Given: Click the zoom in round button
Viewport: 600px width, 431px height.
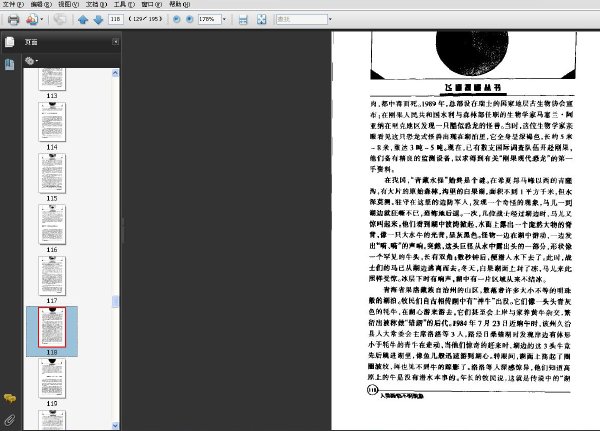Looking at the screenshot, I should [x=189, y=19].
